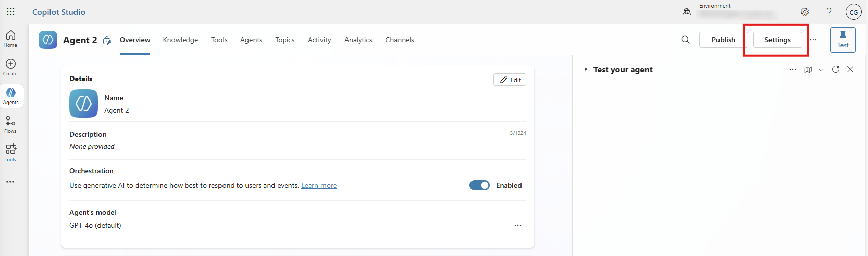868x256 pixels.
Task: Open the Agent's model ellipsis options
Action: [518, 225]
